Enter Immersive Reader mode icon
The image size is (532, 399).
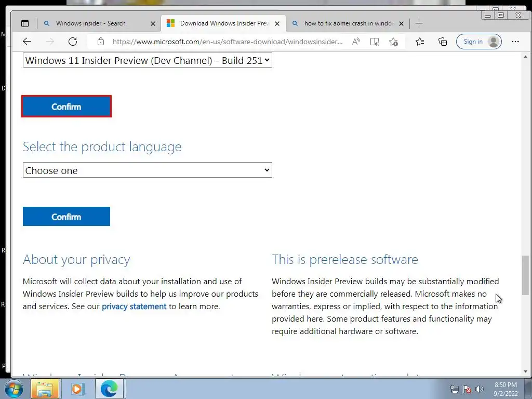pyautogui.click(x=375, y=42)
